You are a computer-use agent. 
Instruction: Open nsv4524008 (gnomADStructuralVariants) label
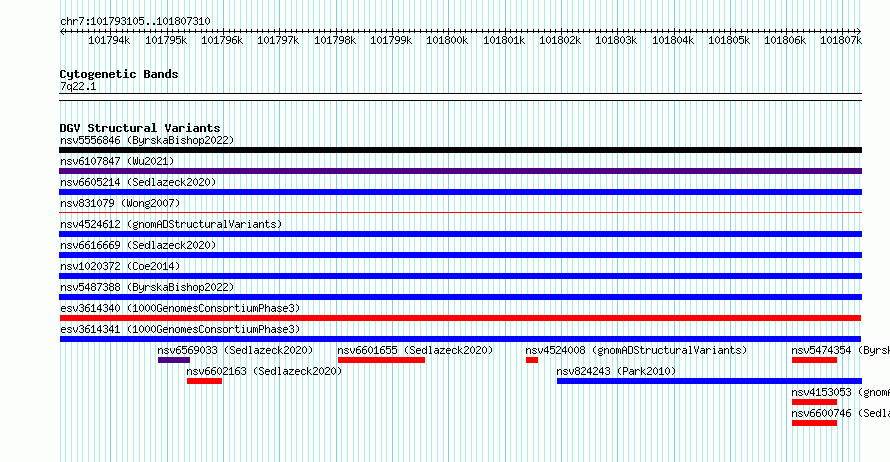[x=636, y=350]
